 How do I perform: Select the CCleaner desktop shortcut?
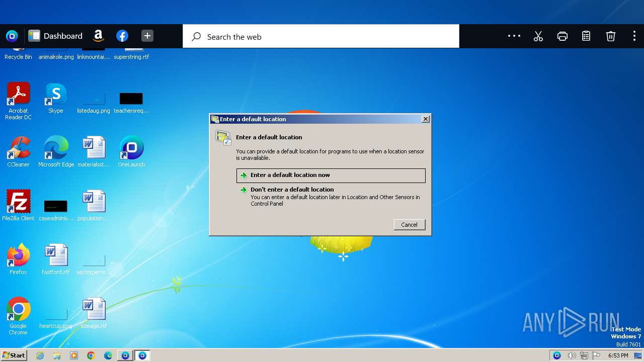pos(19,152)
